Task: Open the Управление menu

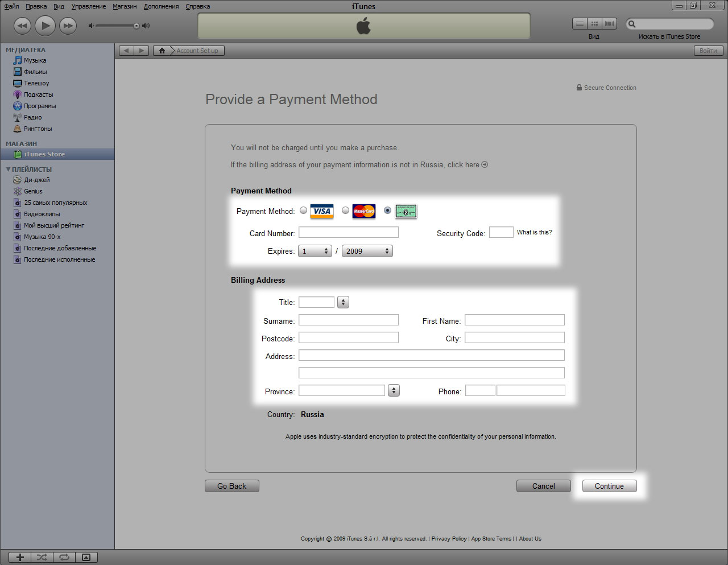Action: pyautogui.click(x=89, y=6)
